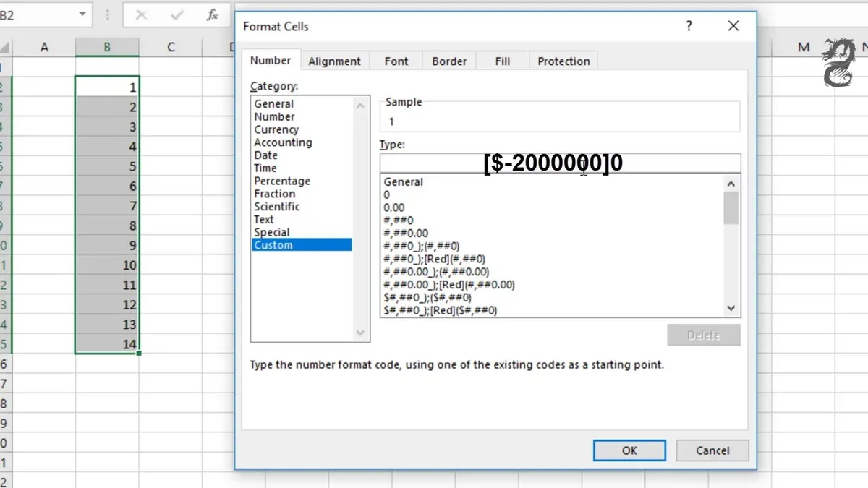This screenshot has height=488, width=868.
Task: Select the Time category
Action: [265, 168]
